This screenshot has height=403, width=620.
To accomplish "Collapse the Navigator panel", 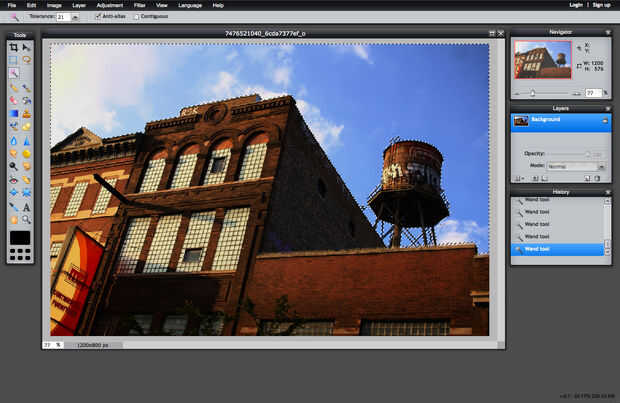I will (x=607, y=32).
